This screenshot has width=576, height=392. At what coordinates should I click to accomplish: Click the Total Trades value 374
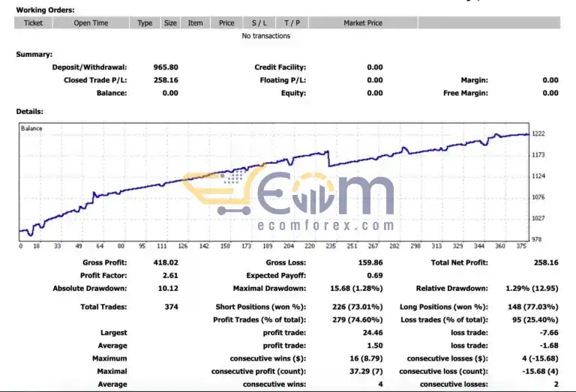point(171,307)
